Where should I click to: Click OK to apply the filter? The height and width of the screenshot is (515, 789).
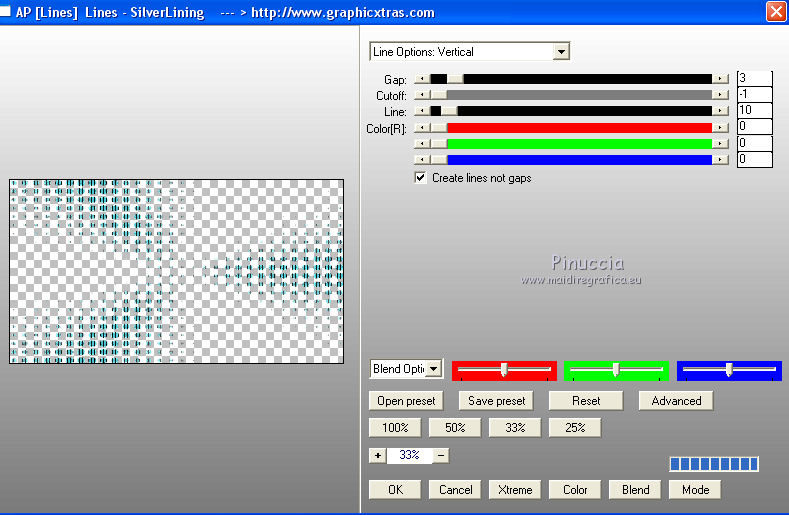click(395, 489)
